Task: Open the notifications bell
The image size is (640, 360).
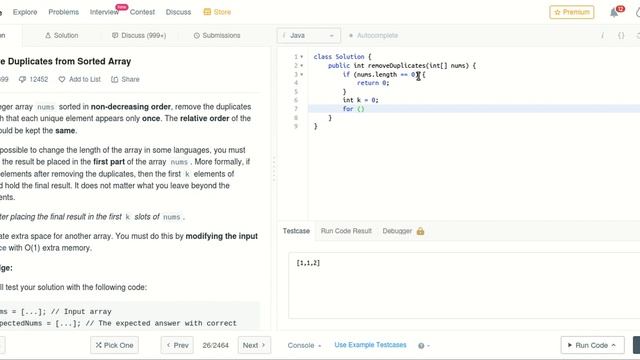Action: pos(614,13)
